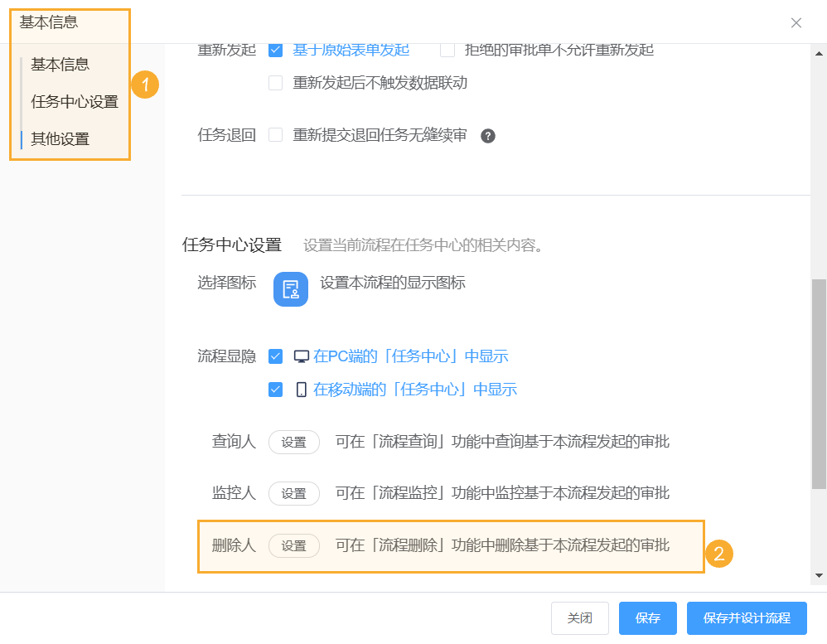
Task: Click the 保存 button
Action: coord(647,617)
